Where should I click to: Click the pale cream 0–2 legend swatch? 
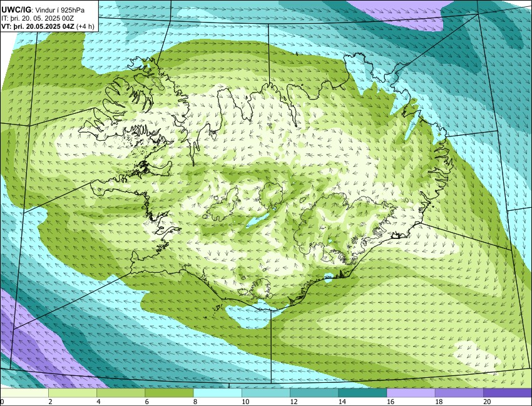[24, 393]
